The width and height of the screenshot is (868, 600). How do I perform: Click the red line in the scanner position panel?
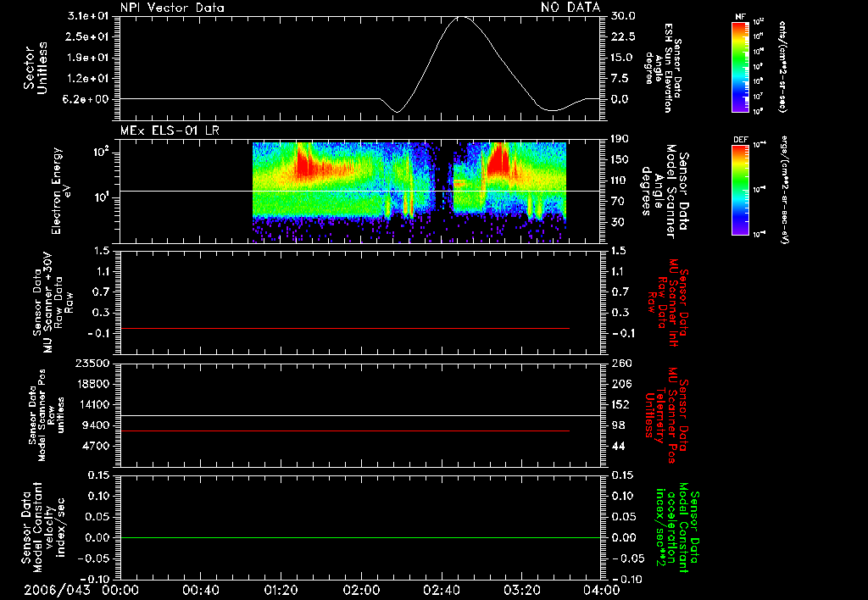[344, 431]
